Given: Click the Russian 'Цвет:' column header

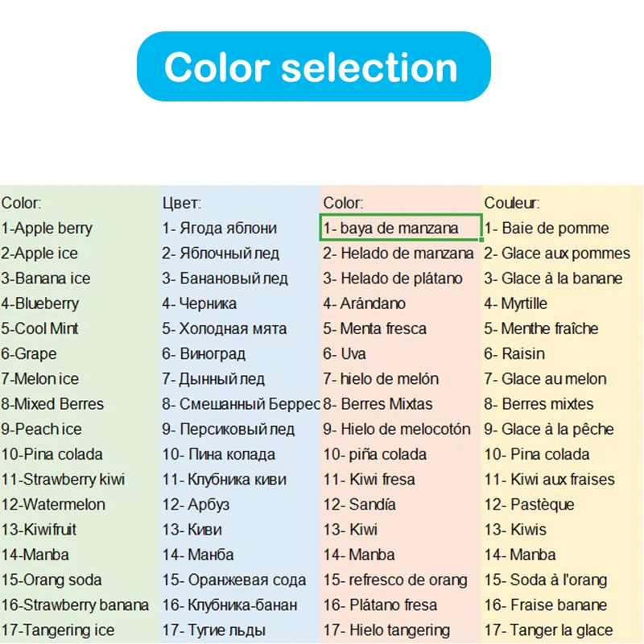Looking at the screenshot, I should pos(182,204).
